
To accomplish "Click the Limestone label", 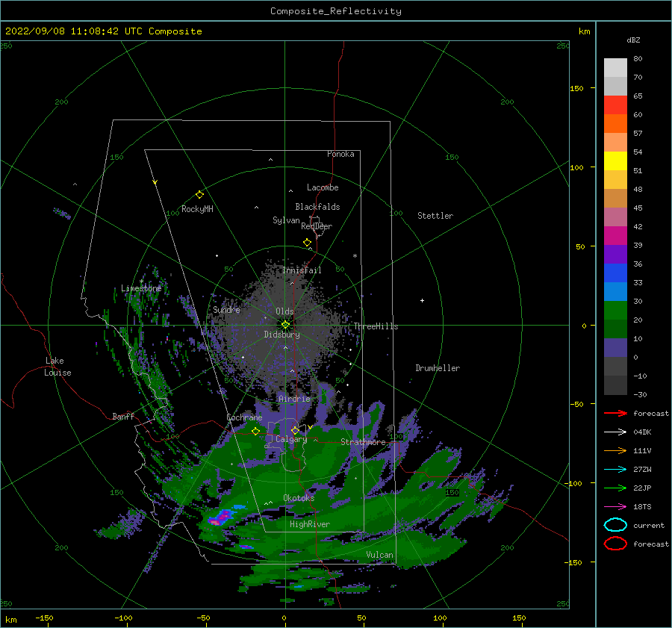I will tap(141, 288).
